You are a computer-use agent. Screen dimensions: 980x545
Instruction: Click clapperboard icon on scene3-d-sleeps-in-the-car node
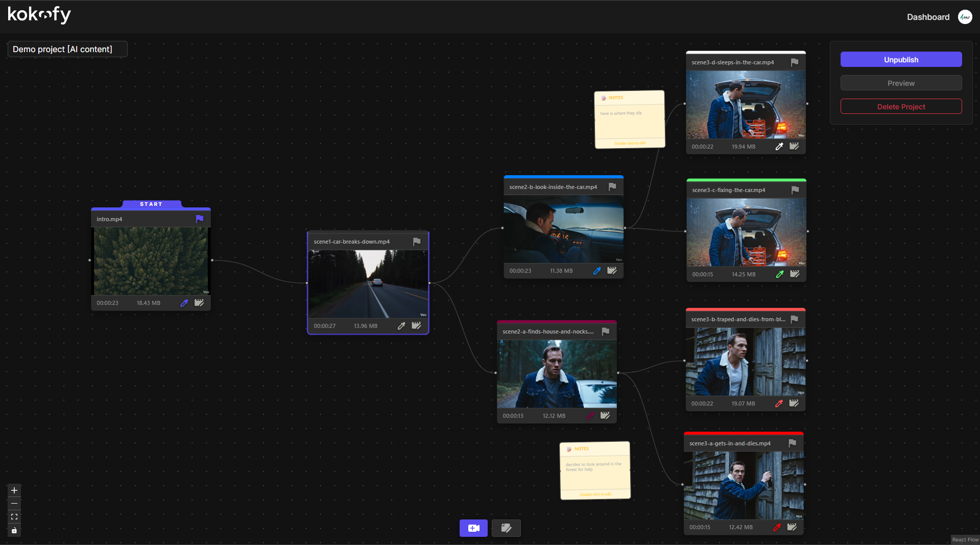point(794,147)
